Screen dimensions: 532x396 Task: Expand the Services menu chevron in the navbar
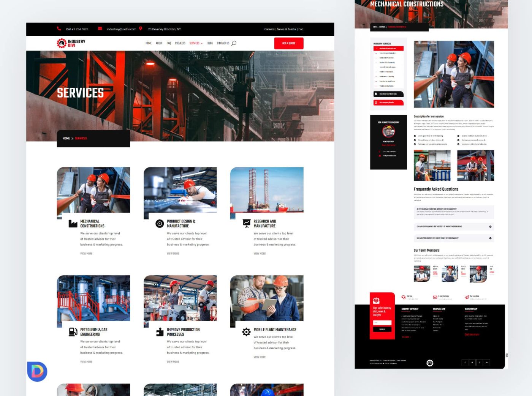coord(202,43)
